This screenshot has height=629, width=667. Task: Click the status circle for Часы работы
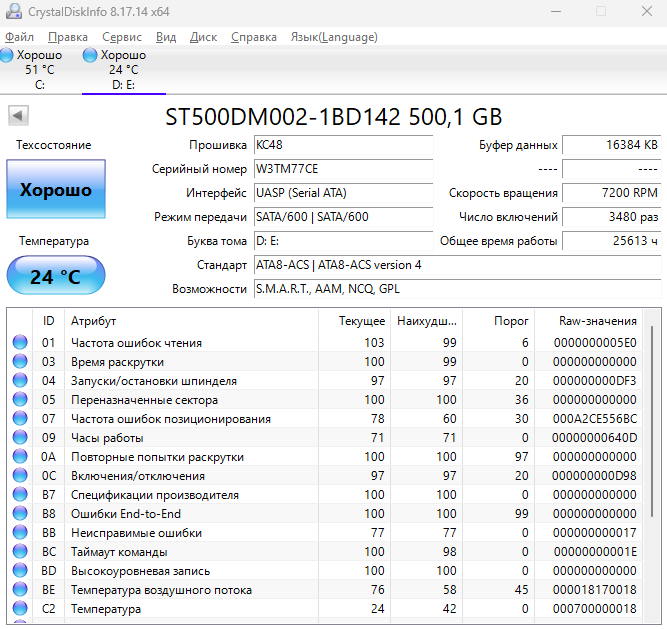coord(20,437)
